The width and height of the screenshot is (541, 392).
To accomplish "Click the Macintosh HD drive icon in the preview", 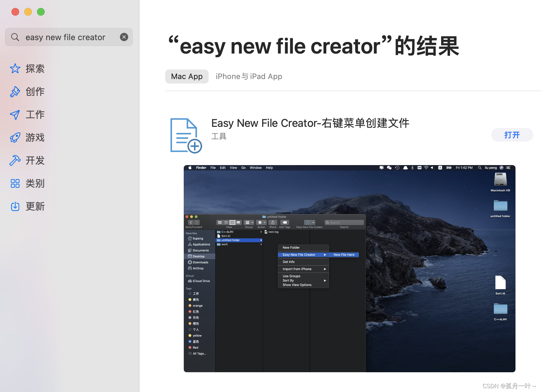I will tap(500, 179).
